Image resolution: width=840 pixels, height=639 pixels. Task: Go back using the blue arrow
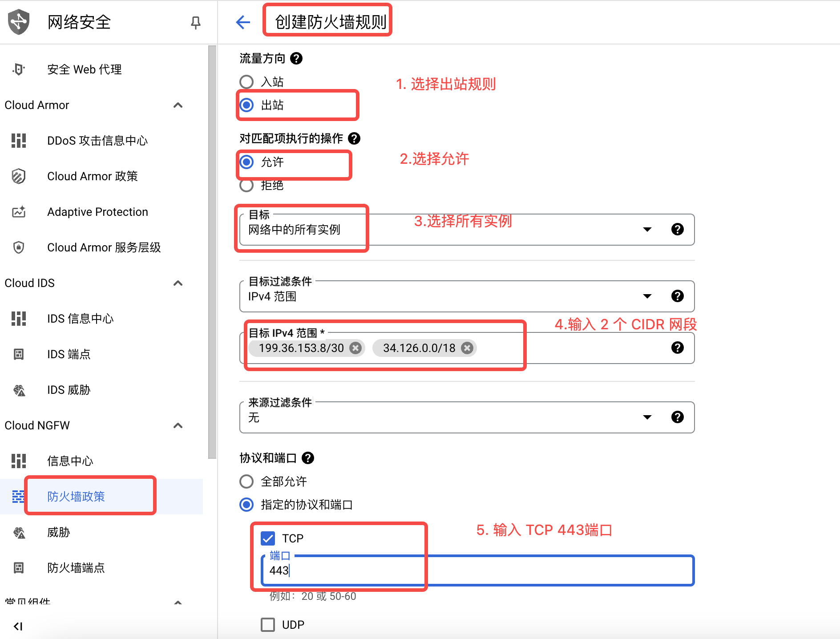tap(243, 22)
